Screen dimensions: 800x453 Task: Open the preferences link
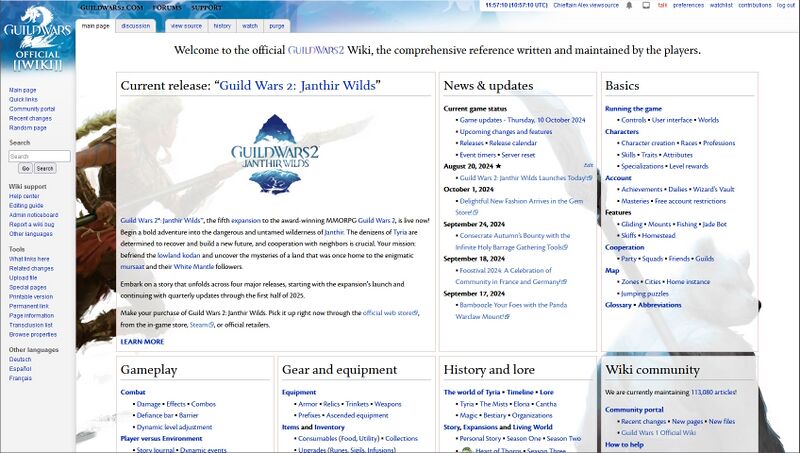(x=688, y=5)
